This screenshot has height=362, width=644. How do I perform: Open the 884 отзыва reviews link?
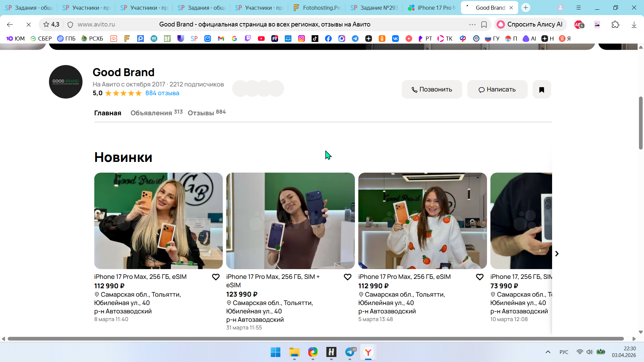(x=162, y=93)
